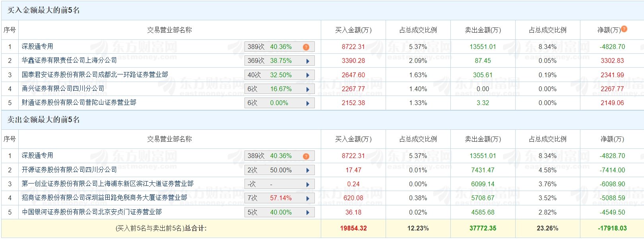
Task: Open 国泰君安证券成都北一环路证券营业部 link
Action: (95, 74)
